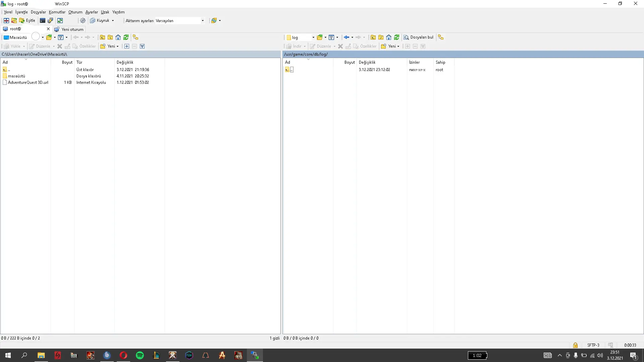Toggle remote directory tree panel
Viewport: 644px width, 362px height.
pos(441,38)
